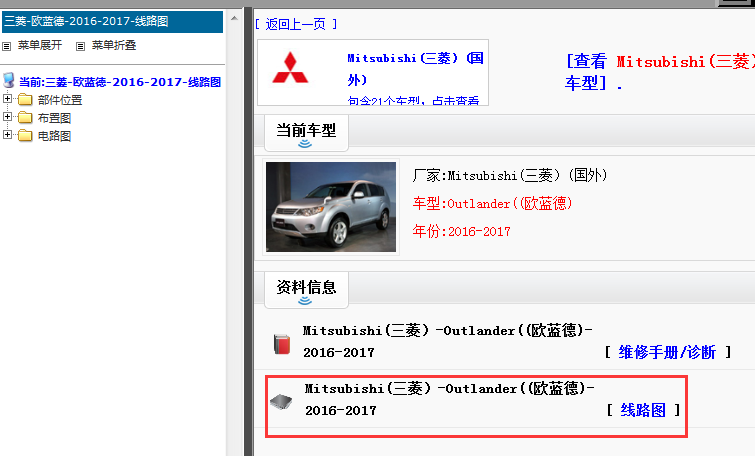Click the 电路图 folder icon

click(25, 136)
